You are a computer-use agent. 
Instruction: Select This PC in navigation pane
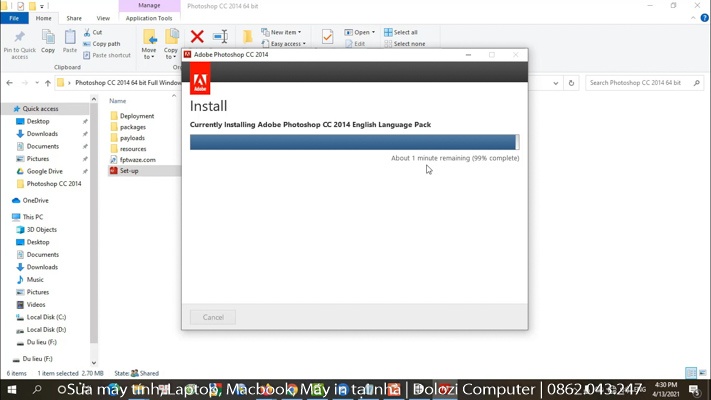(x=33, y=217)
